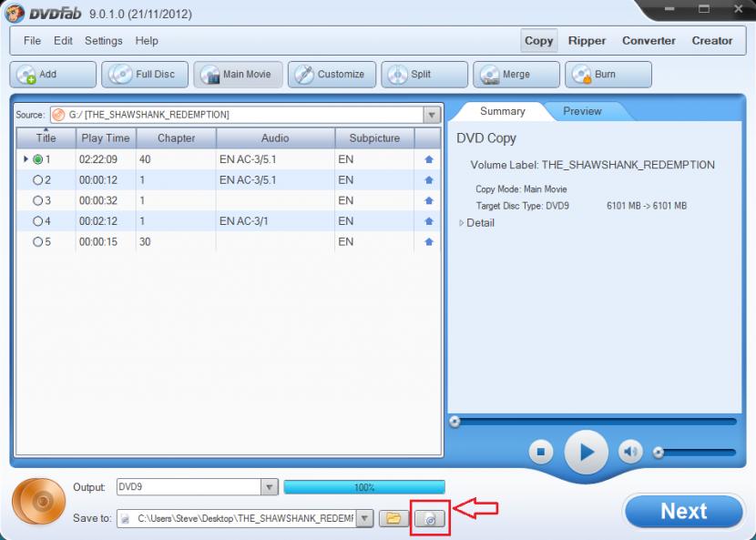This screenshot has height=540, width=756.
Task: Open the Customize copy mode
Action: pos(332,75)
